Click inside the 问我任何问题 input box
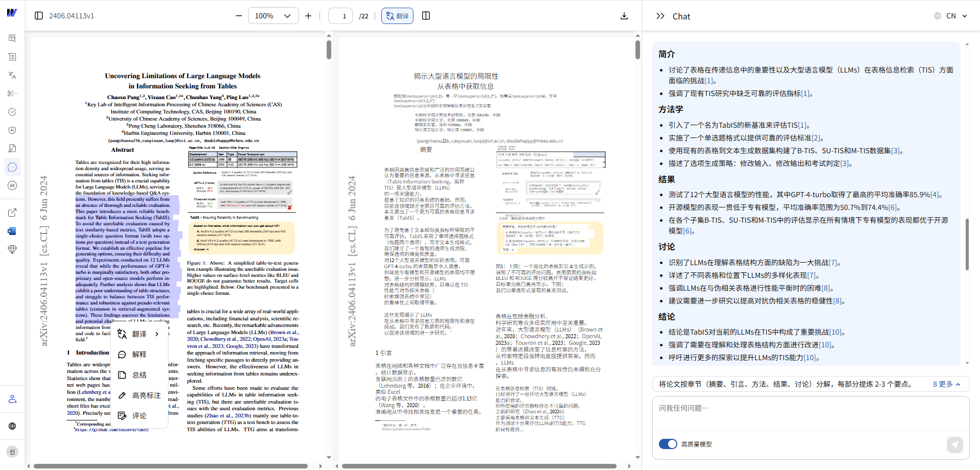This screenshot has height=470, width=980. pos(766,408)
